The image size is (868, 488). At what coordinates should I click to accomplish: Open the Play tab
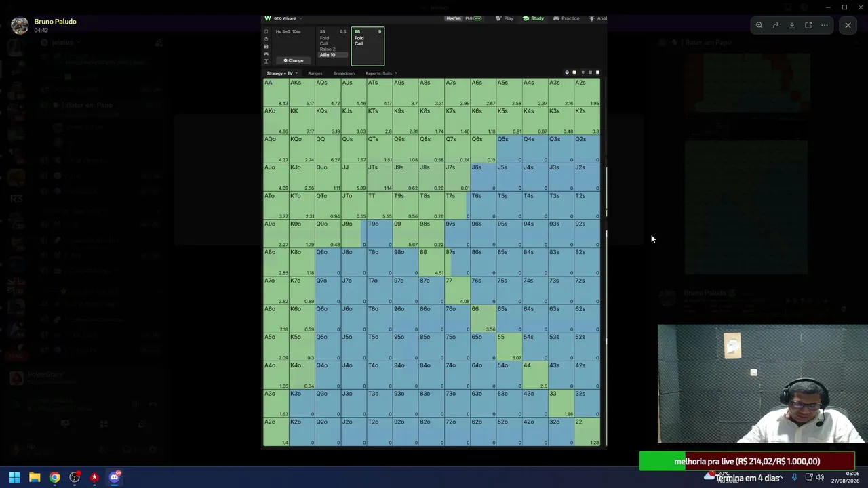tap(505, 18)
